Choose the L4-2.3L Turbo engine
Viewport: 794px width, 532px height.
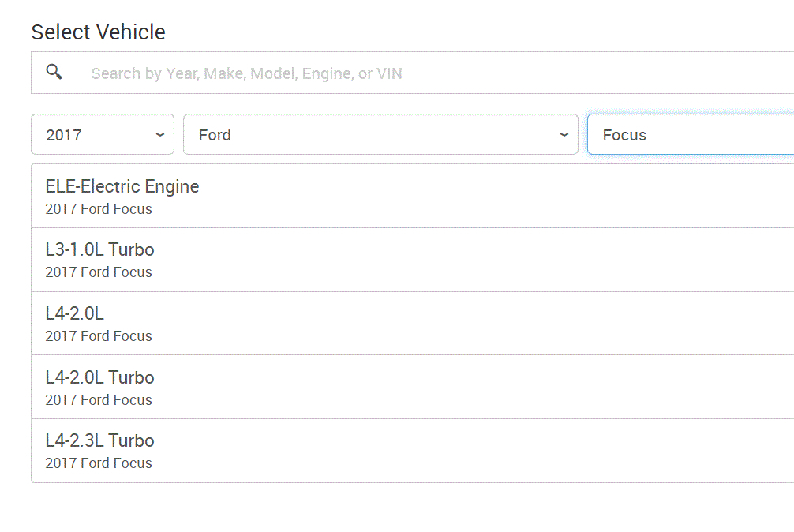click(x=100, y=440)
